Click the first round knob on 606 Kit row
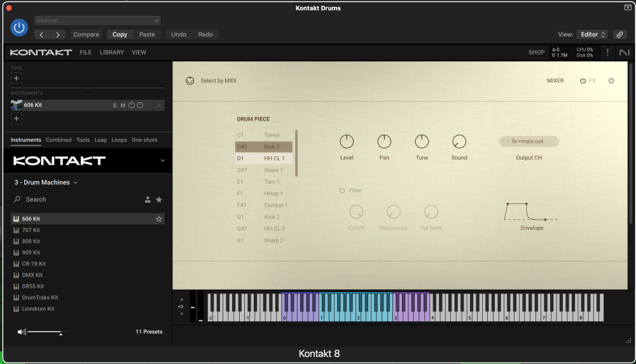Screen dimensions: 636x364 pos(132,105)
